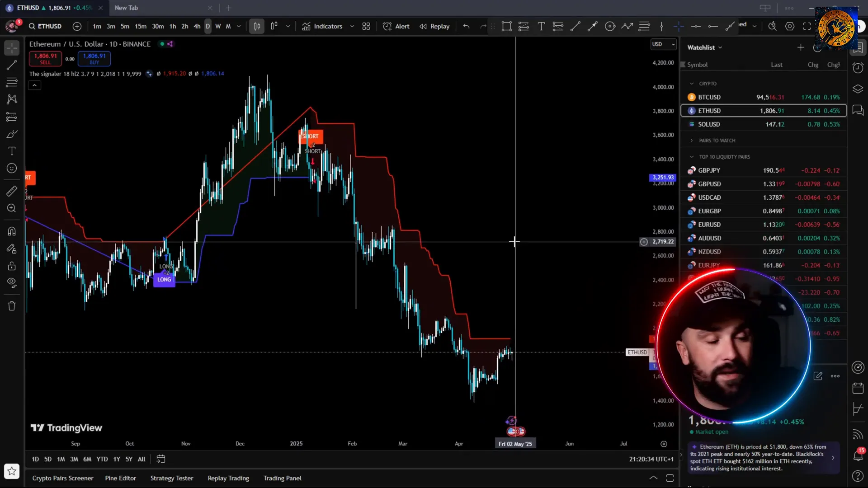This screenshot has height=488, width=868.
Task: Enter fullscreen mode
Action: [x=807, y=26]
